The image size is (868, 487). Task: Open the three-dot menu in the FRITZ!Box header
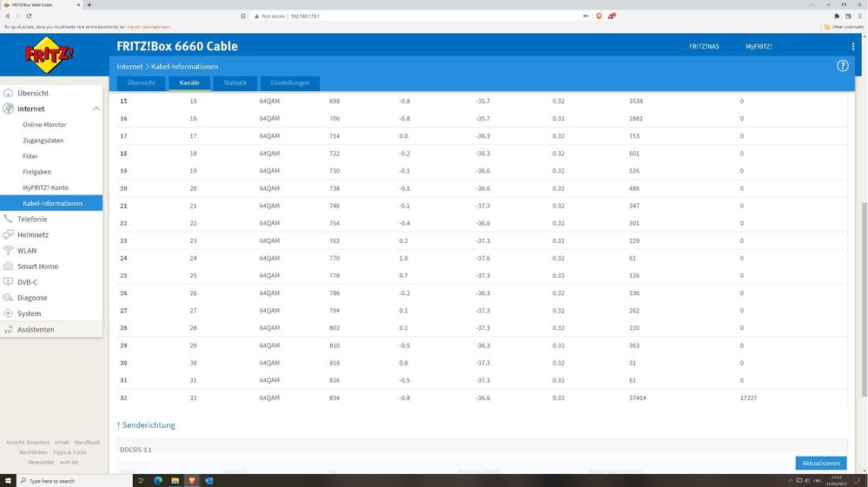(x=853, y=46)
